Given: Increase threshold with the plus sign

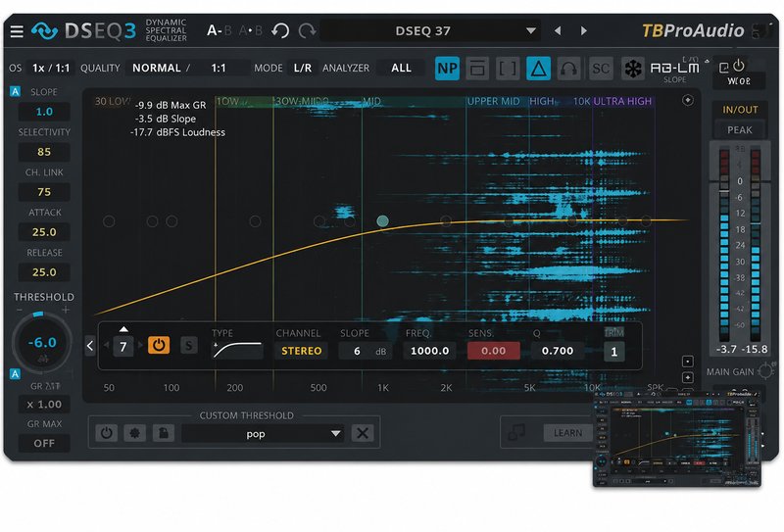Looking at the screenshot, I should tap(66, 310).
